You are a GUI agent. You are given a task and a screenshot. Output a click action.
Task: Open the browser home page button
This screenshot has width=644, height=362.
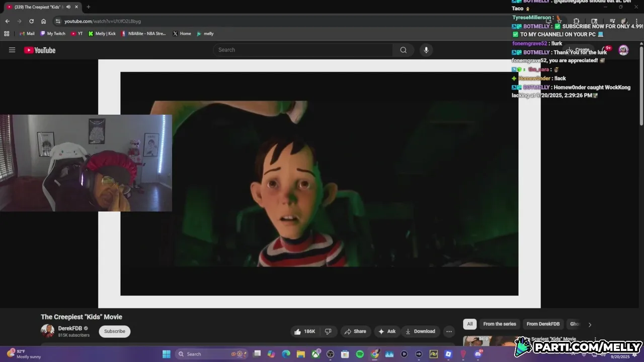(x=43, y=21)
